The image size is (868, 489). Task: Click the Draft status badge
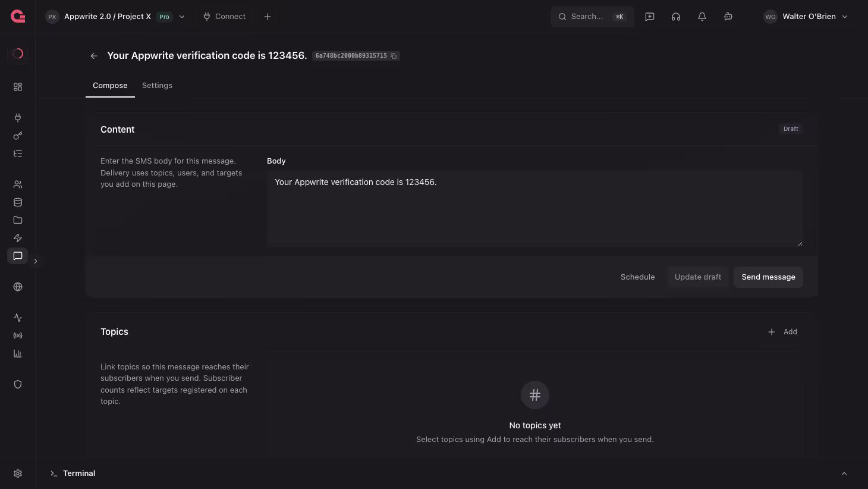click(791, 129)
